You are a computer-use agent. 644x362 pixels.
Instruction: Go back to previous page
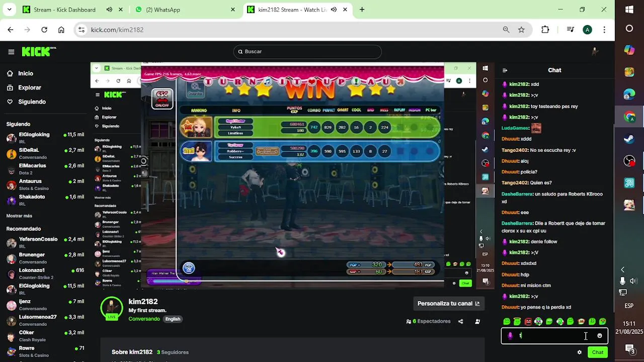11,30
